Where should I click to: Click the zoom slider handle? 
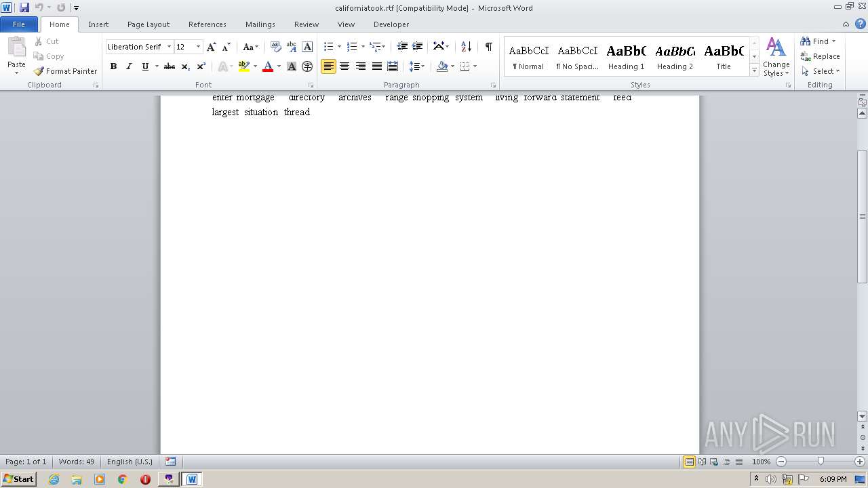821,462
